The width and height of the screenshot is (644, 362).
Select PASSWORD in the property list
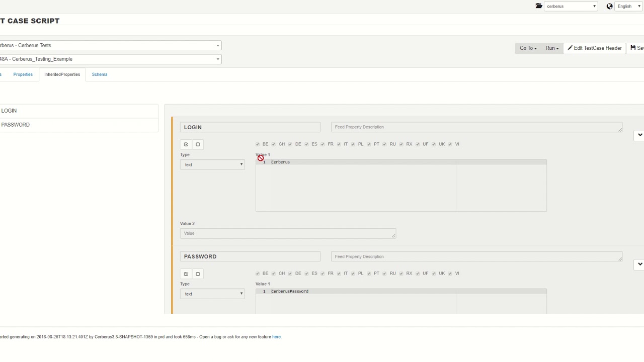[x=79, y=125]
